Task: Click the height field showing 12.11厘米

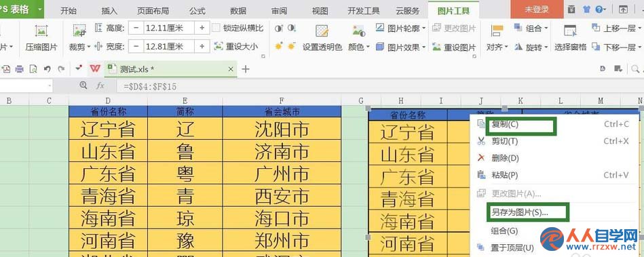Action: click(x=169, y=28)
